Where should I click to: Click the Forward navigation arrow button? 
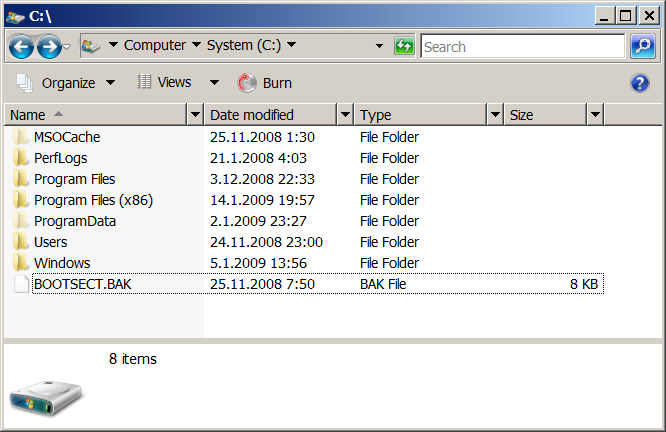point(48,46)
